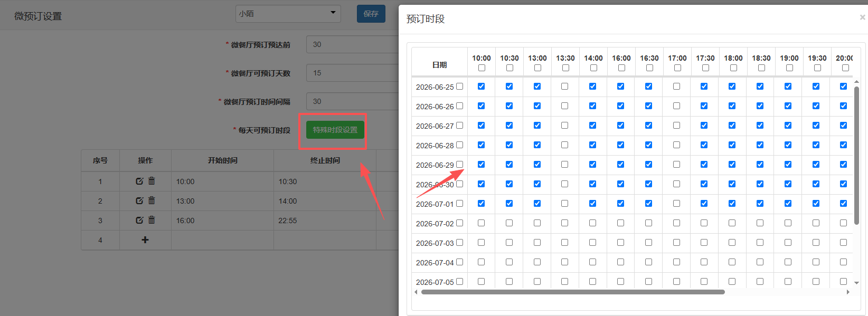The height and width of the screenshot is (316, 868).
Task: Check the 2026-06-29 date row checkbox
Action: (459, 165)
